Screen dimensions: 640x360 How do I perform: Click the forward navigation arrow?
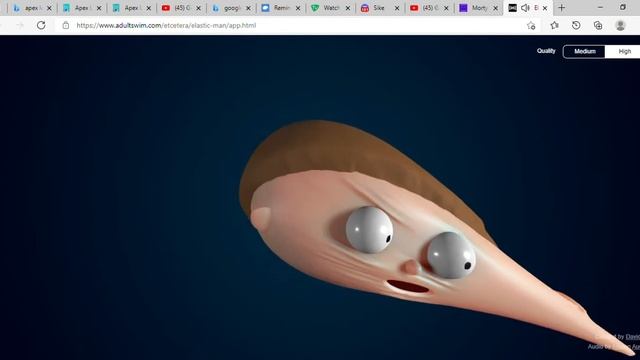point(20,25)
